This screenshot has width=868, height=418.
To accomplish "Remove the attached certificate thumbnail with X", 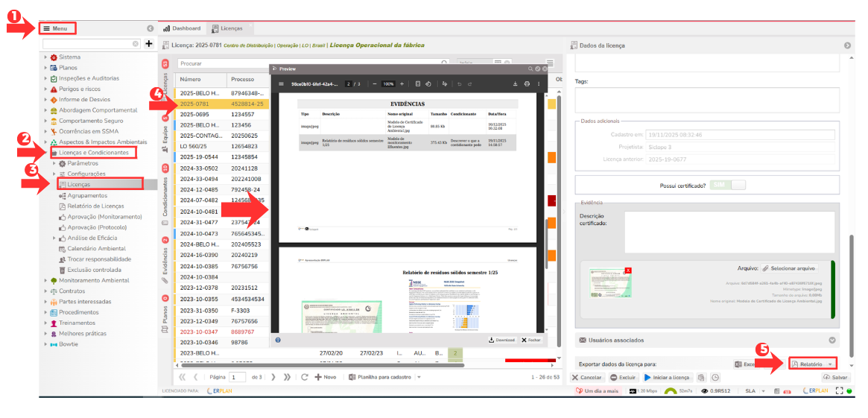I will [628, 270].
